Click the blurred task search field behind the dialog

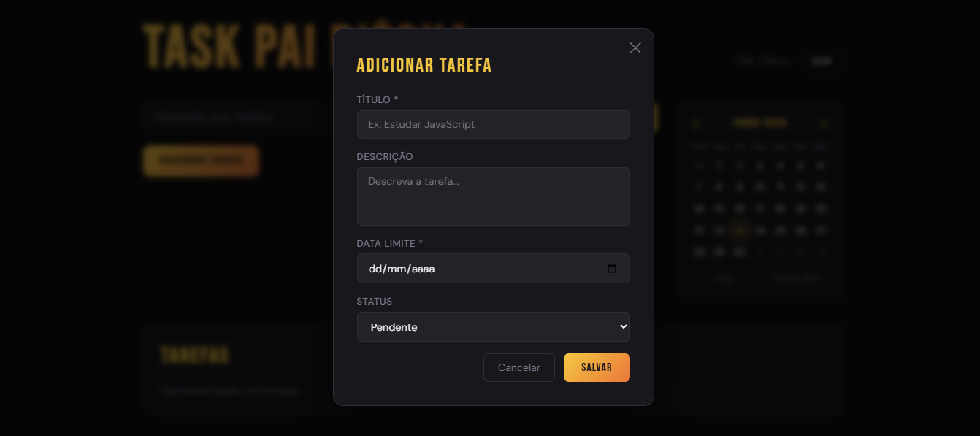(237, 117)
